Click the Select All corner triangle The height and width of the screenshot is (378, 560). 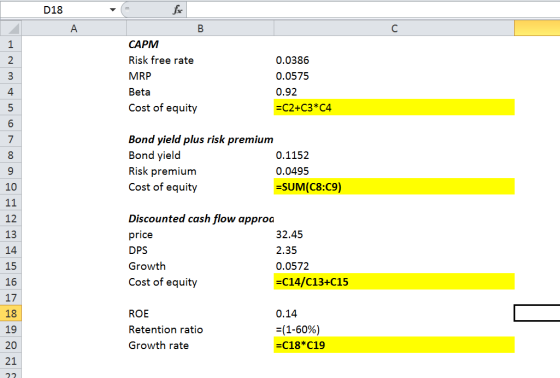tap(11, 28)
